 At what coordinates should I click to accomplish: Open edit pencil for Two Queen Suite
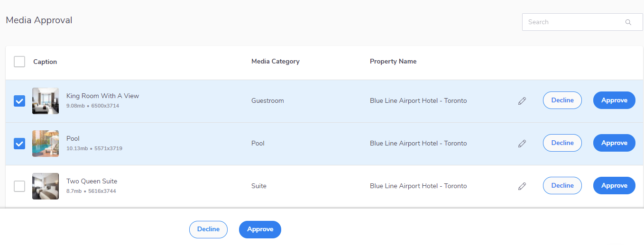(x=522, y=186)
